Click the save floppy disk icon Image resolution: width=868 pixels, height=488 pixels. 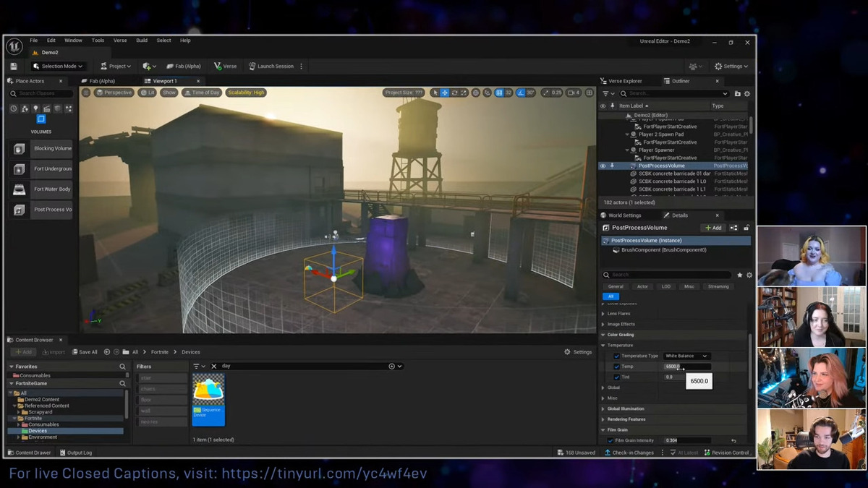14,66
